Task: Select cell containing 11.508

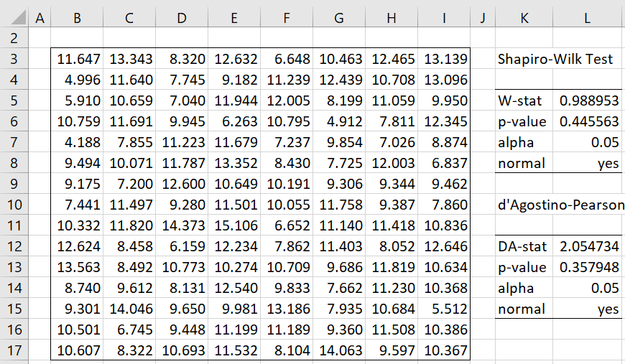Action: coord(392,330)
